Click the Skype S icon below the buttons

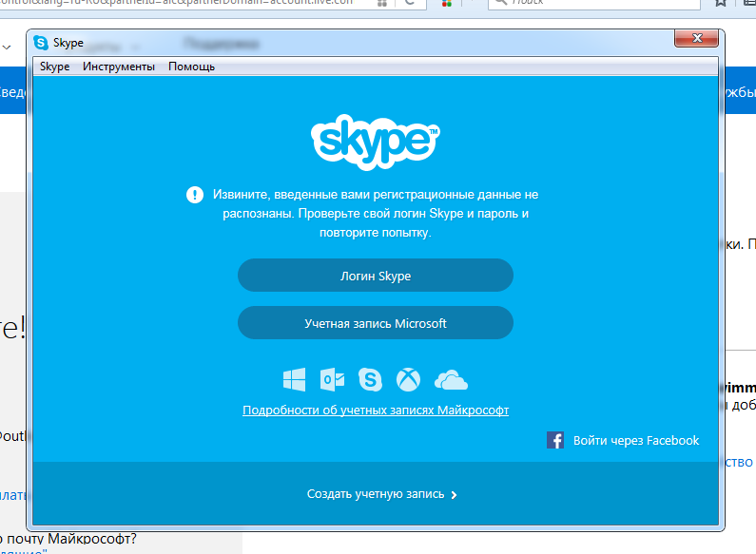tap(370, 379)
